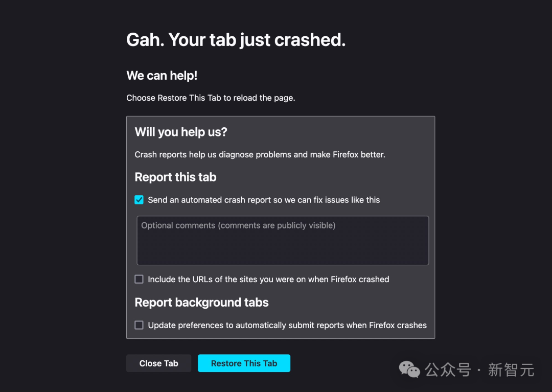Click the "Report this tab" section heading
The width and height of the screenshot is (552, 392).
pos(175,177)
